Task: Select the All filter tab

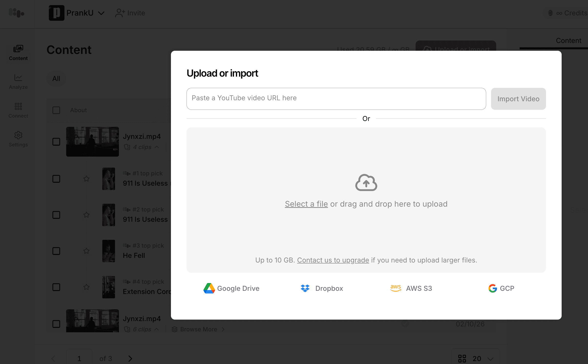Action: tap(56, 79)
